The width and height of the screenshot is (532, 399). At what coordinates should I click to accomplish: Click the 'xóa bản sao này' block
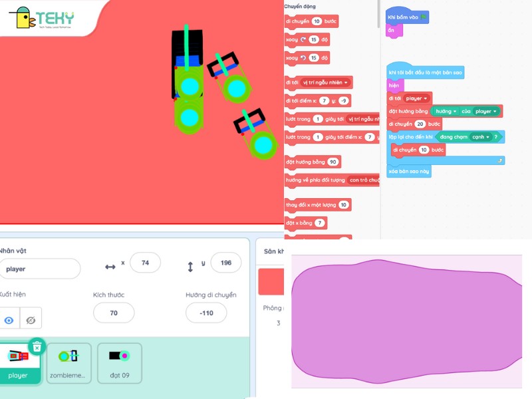click(409, 172)
